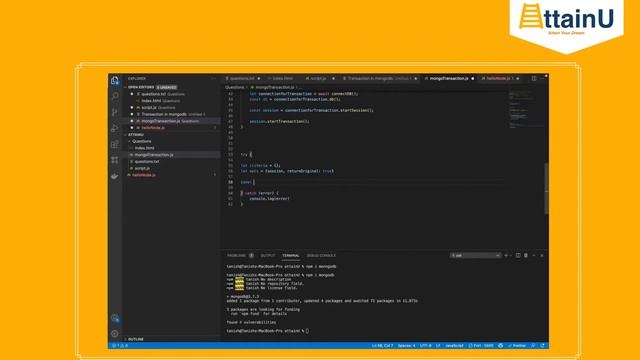Image resolution: width=640 pixels, height=360 pixels.
Task: Change encoding via UTF-8 status item
Action: (426, 346)
